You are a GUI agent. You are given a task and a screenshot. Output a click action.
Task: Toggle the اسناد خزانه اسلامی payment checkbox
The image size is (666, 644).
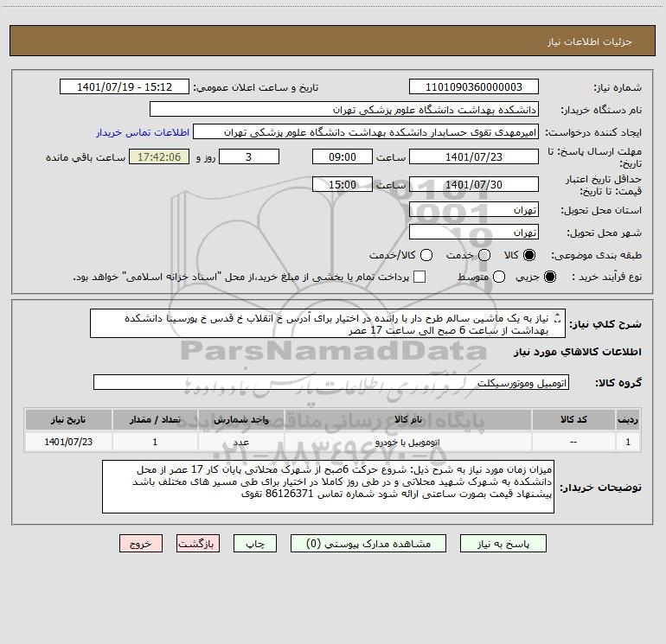pyautogui.click(x=419, y=277)
